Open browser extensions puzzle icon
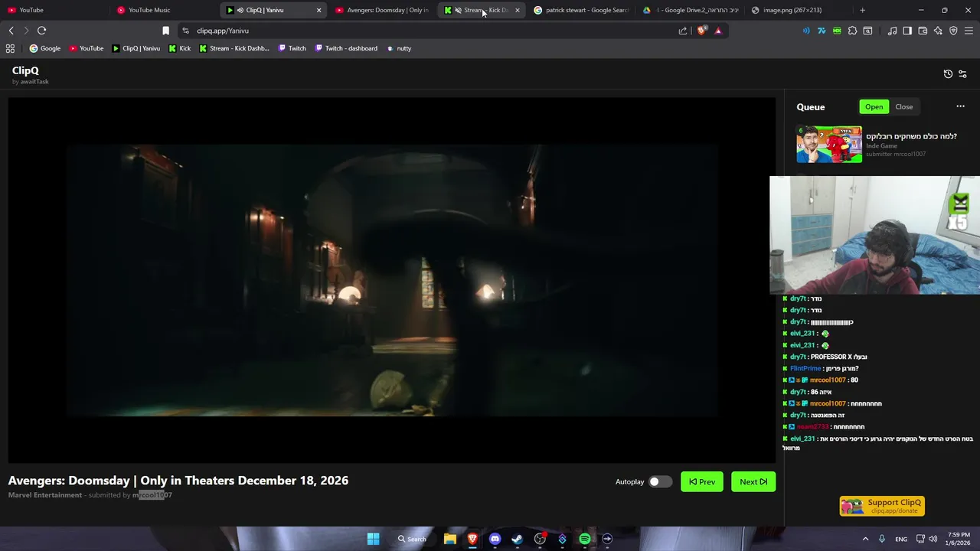The image size is (980, 551). click(852, 31)
